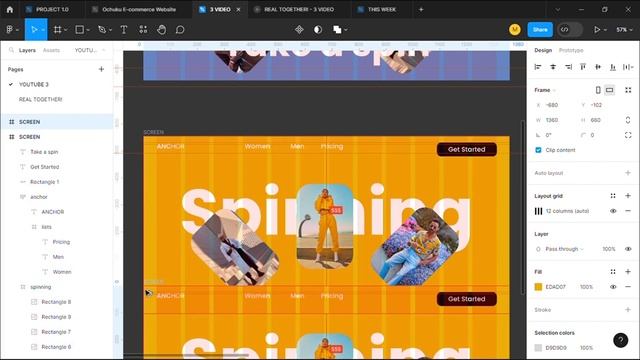Open a new tab with plus
Image resolution: width=640 pixels, height=360 pixels.
click(x=421, y=9)
